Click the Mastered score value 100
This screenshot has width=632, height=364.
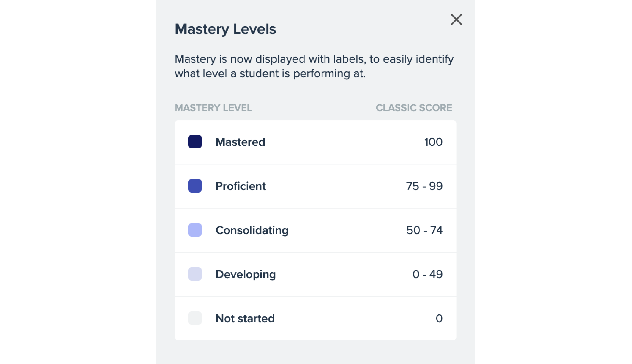click(433, 142)
